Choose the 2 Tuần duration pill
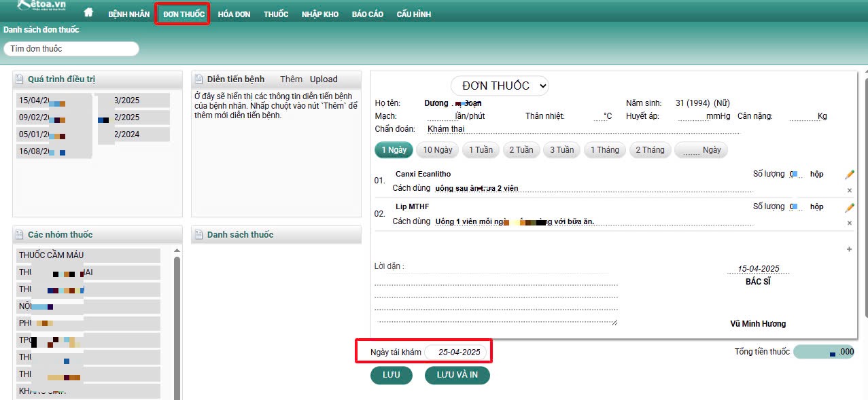The width and height of the screenshot is (868, 400). point(521,150)
